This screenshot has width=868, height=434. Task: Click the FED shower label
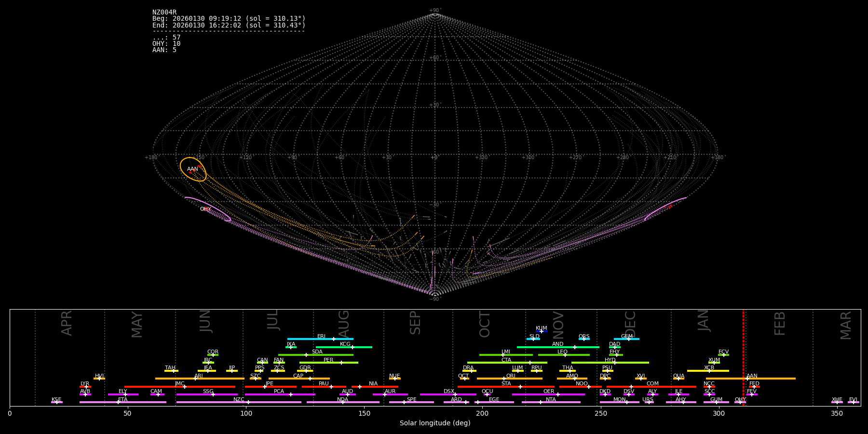tap(754, 384)
